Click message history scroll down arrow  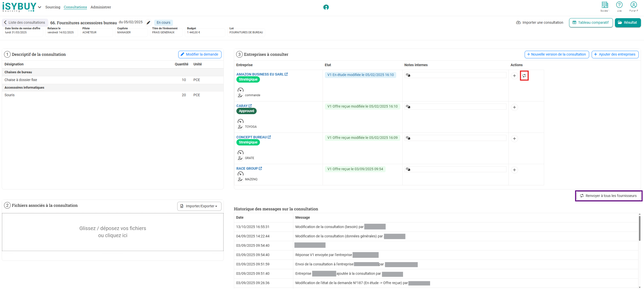coord(639,287)
